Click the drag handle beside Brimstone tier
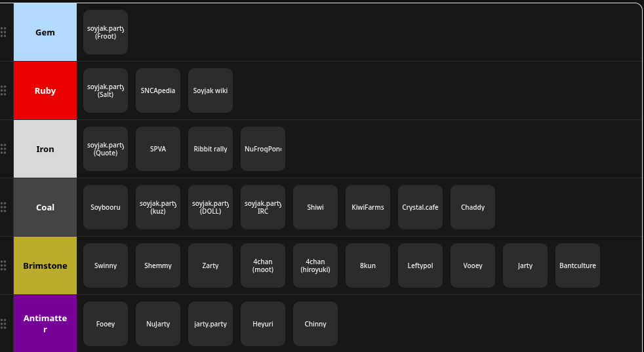This screenshot has height=352, width=644. tap(3, 265)
